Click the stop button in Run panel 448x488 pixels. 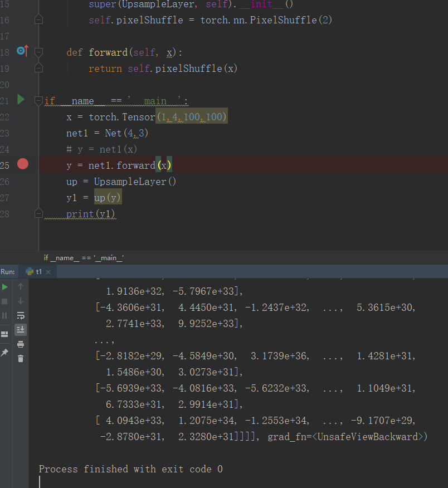click(x=4, y=301)
